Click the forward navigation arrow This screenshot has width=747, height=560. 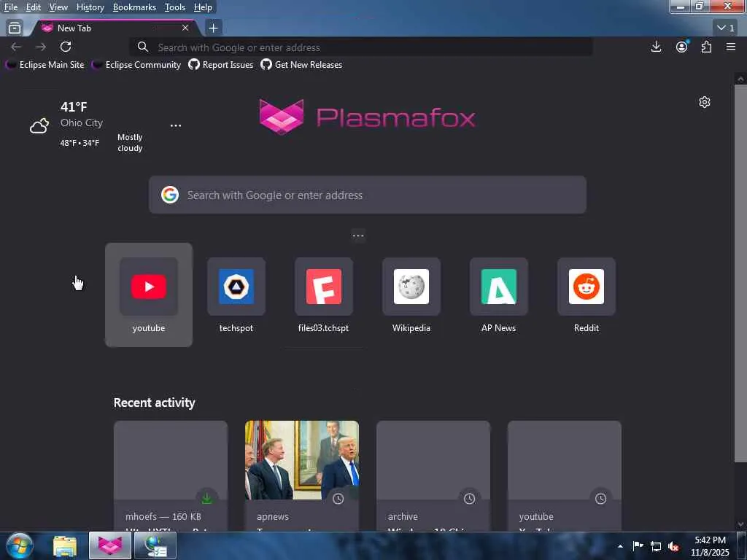pos(41,47)
